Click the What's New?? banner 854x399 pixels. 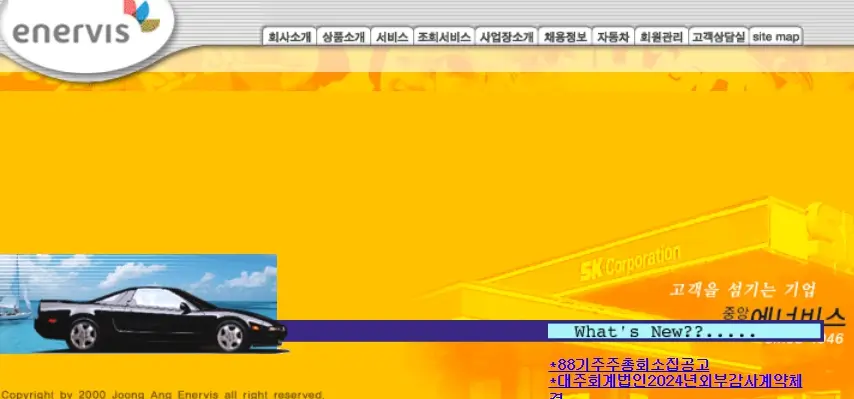684,332
